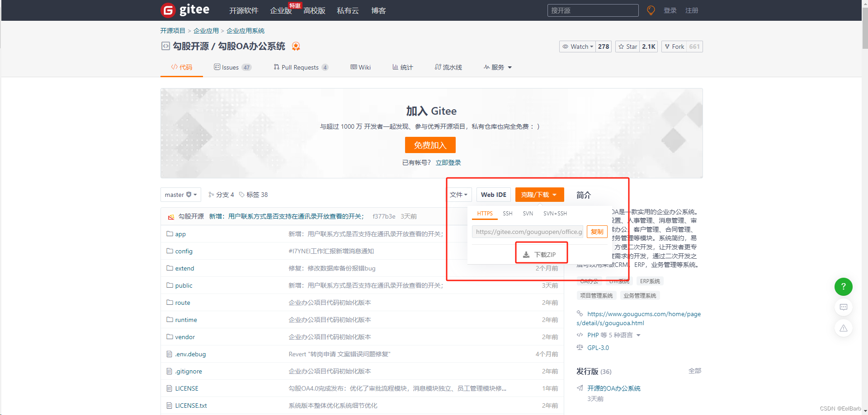868x415 pixels.
Task: Click the clone URL text field
Action: [528, 232]
